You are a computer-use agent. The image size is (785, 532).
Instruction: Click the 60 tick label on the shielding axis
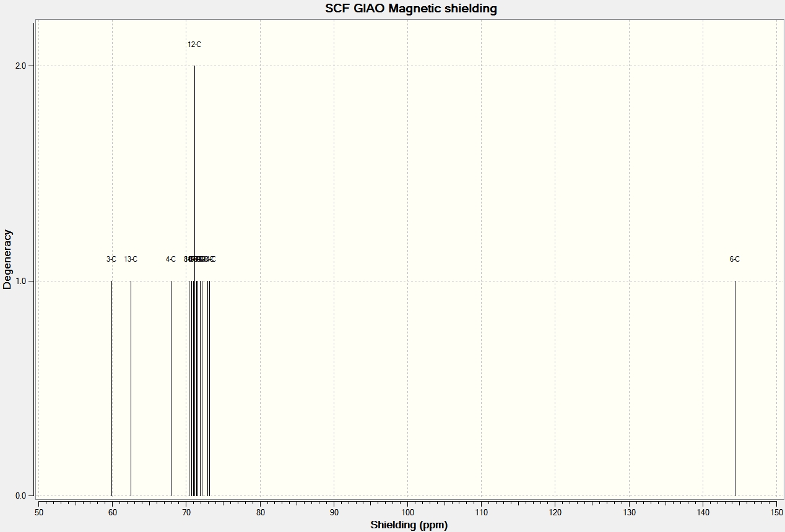pos(112,513)
